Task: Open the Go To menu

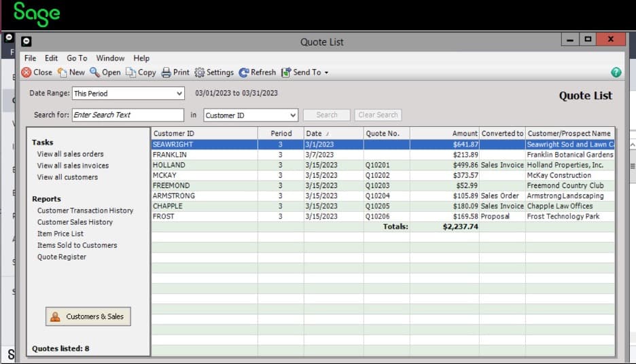Action: [77, 58]
